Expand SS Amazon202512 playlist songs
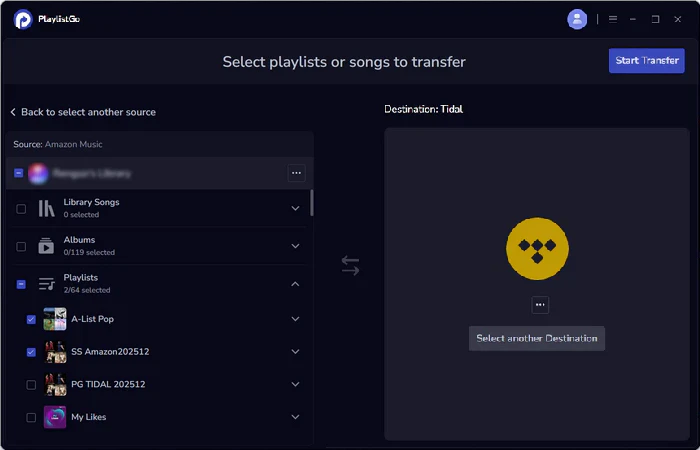This screenshot has width=700, height=450. (295, 351)
